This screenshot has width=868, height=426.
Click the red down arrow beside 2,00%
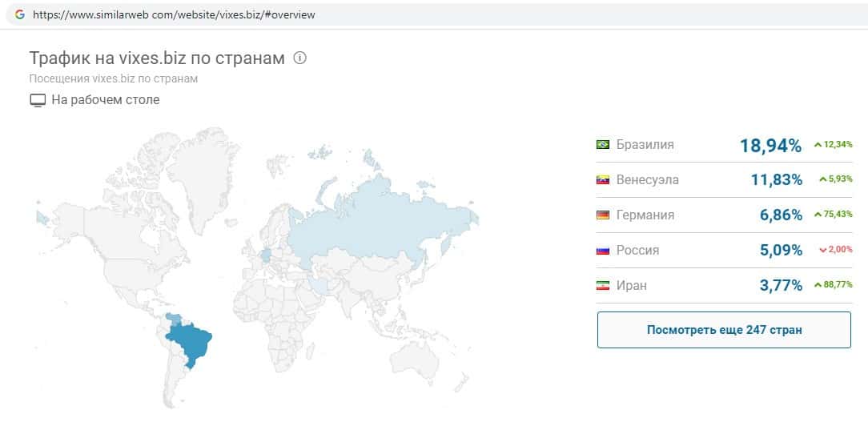pyautogui.click(x=823, y=250)
